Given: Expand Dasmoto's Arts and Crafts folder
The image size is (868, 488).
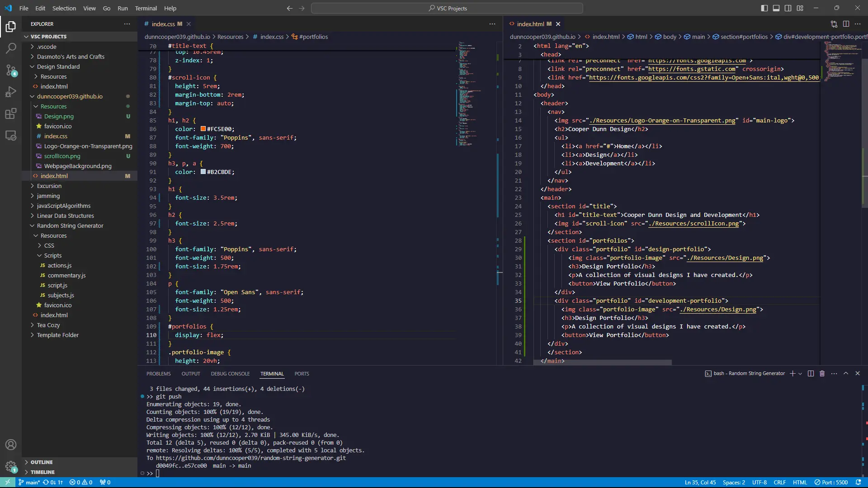Looking at the screenshot, I should pos(80,56).
